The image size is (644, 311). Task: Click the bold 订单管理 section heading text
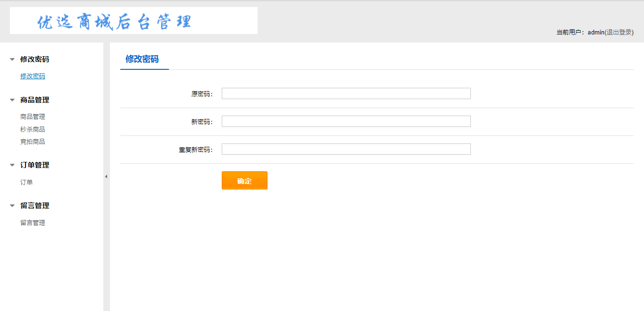point(34,165)
